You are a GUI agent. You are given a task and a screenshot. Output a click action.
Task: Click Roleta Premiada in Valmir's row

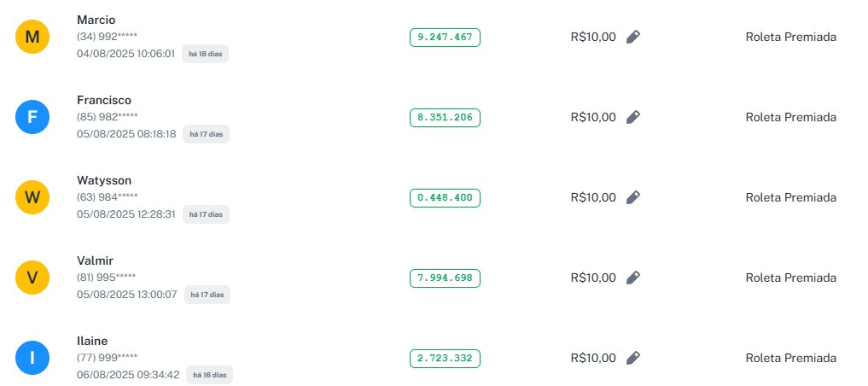pyautogui.click(x=790, y=278)
